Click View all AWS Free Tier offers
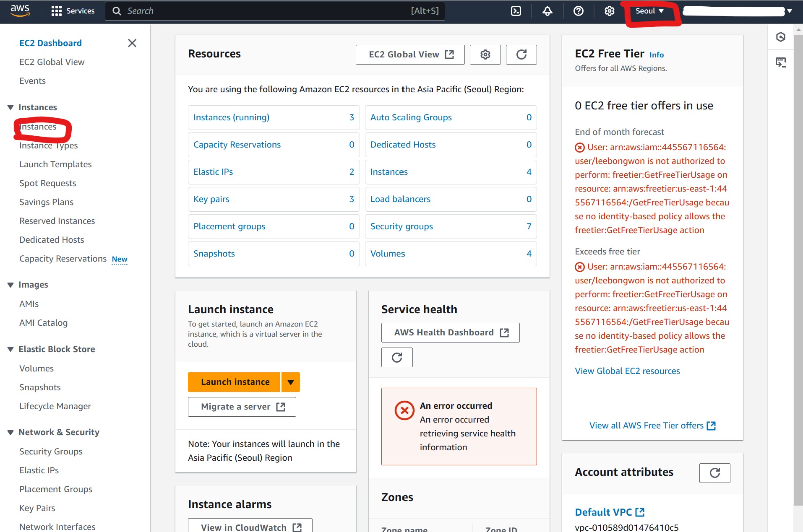Viewport: 803px width, 532px height. 652,426
